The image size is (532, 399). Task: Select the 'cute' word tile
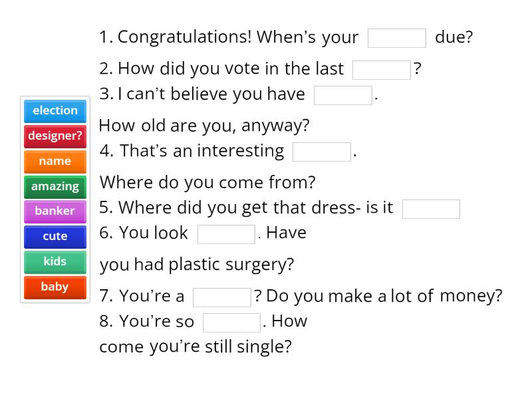55,237
